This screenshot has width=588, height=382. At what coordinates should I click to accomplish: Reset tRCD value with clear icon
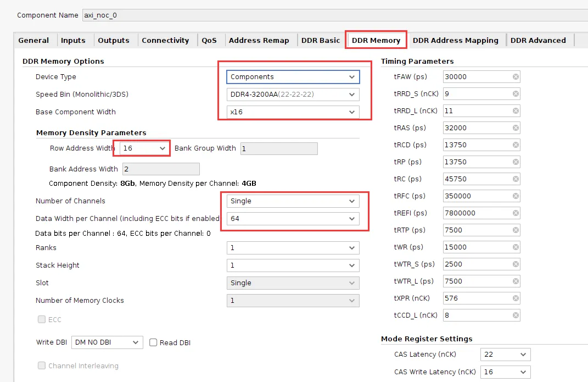pos(516,145)
